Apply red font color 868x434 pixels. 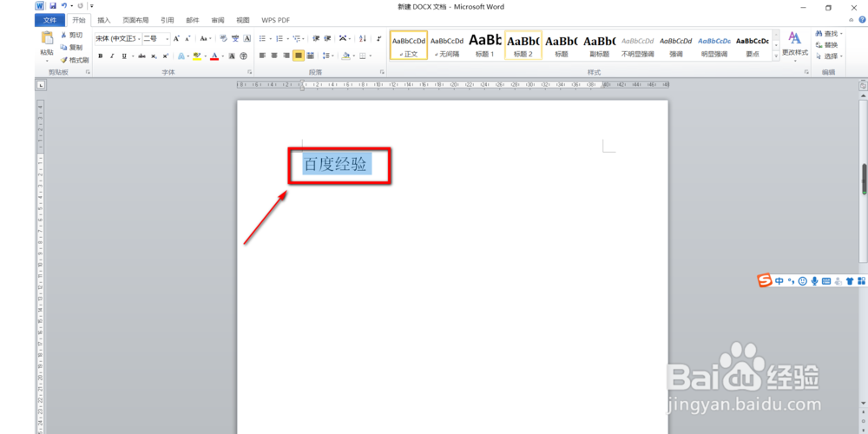click(214, 56)
